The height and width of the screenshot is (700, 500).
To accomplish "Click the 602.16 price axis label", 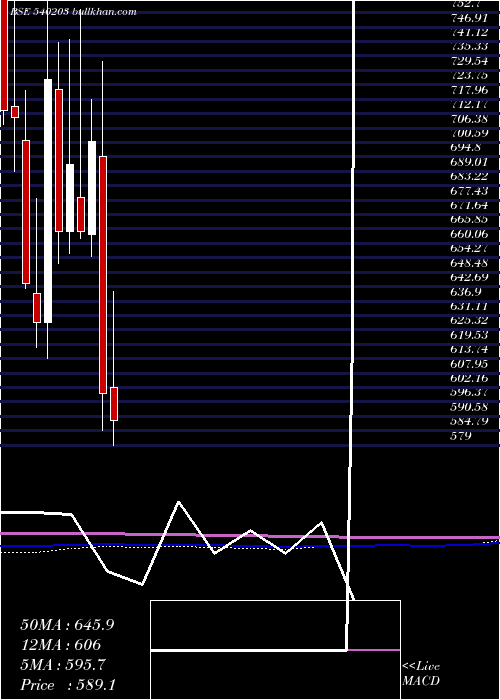I will point(470,379).
